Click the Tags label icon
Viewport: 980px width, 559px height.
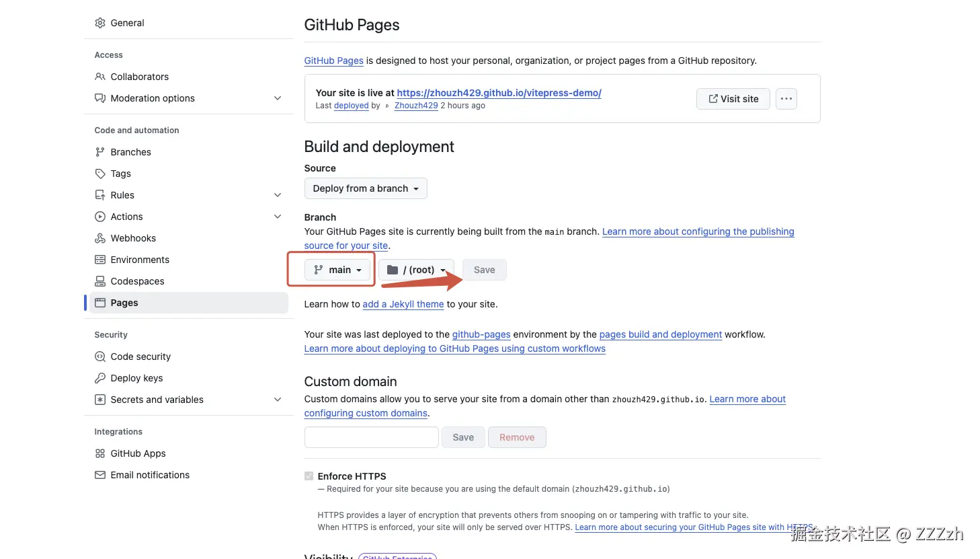(100, 174)
